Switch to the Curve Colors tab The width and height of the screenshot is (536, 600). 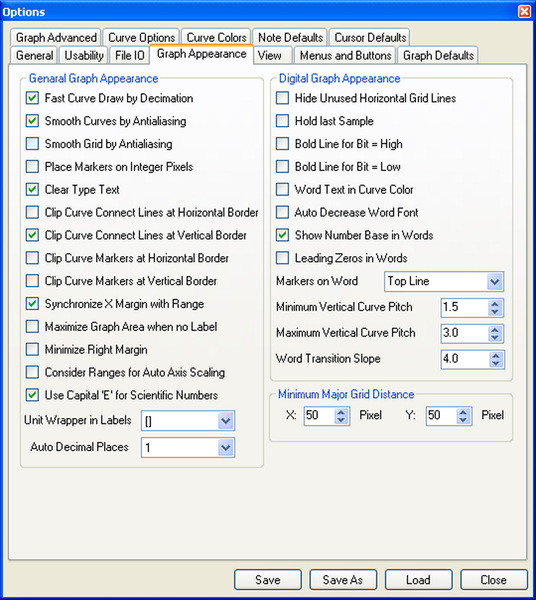(216, 38)
